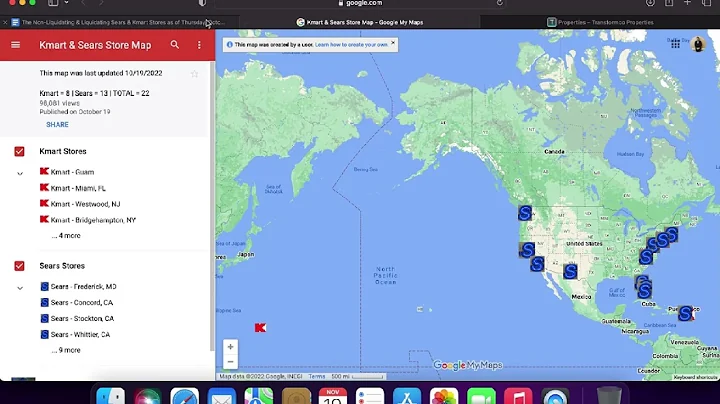Follow 'Learn how to create your own' link

point(351,45)
